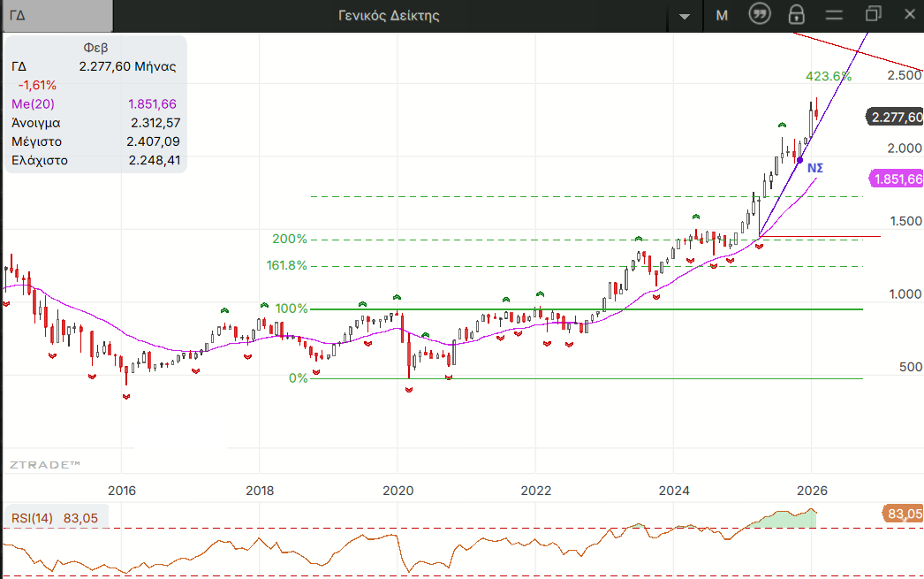The image size is (924, 579).
Task: Select the 200% Fibonacci level label
Action: (290, 239)
